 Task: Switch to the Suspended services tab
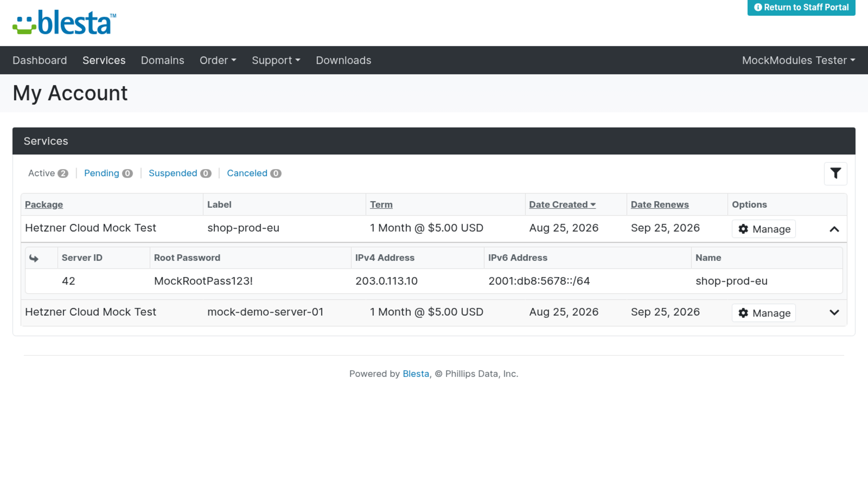(180, 174)
